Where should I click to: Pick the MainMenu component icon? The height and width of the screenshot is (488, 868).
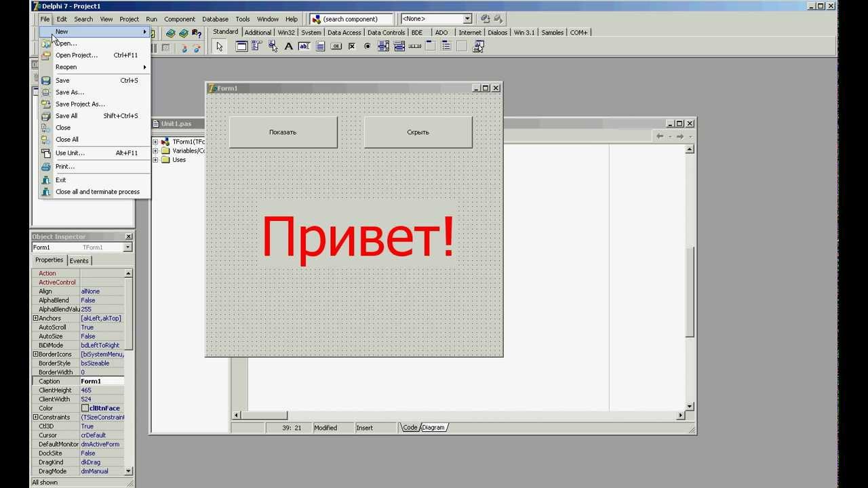[x=257, y=46]
